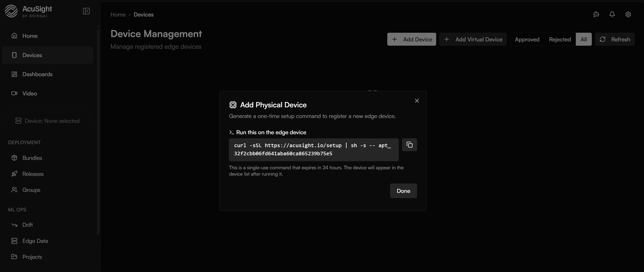
Task: Click the Video camera icon
Action: click(x=14, y=93)
